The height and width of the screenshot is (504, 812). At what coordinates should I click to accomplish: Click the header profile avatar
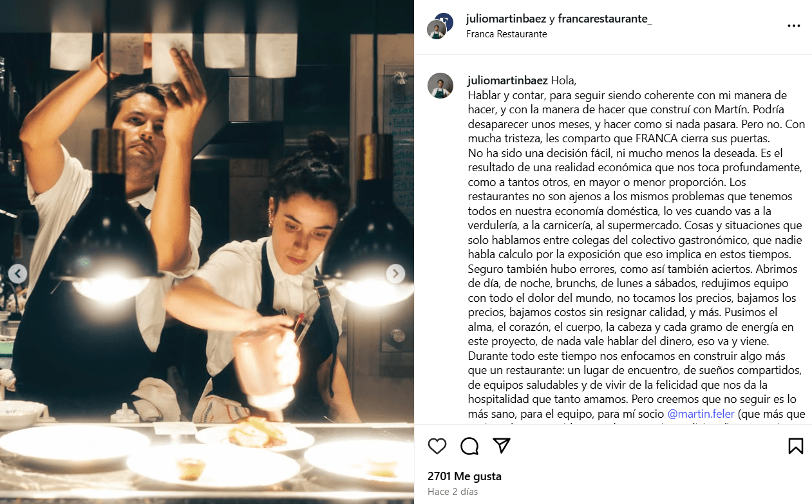pyautogui.click(x=438, y=29)
